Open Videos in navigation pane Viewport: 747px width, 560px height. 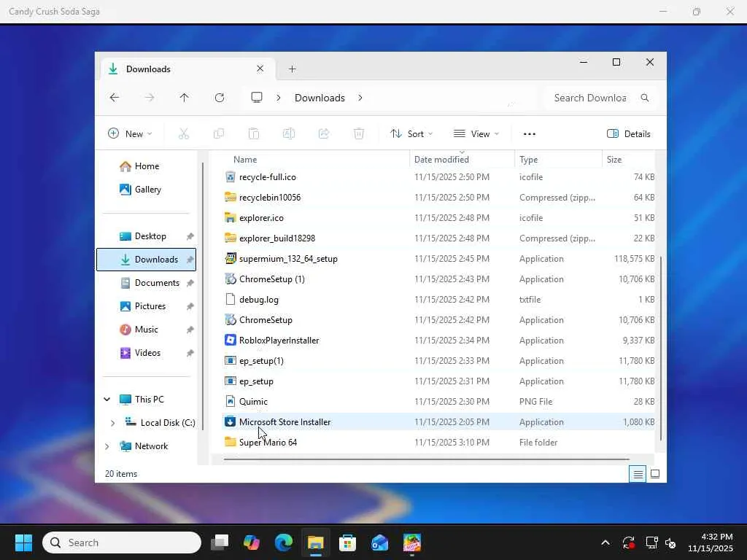tap(146, 353)
